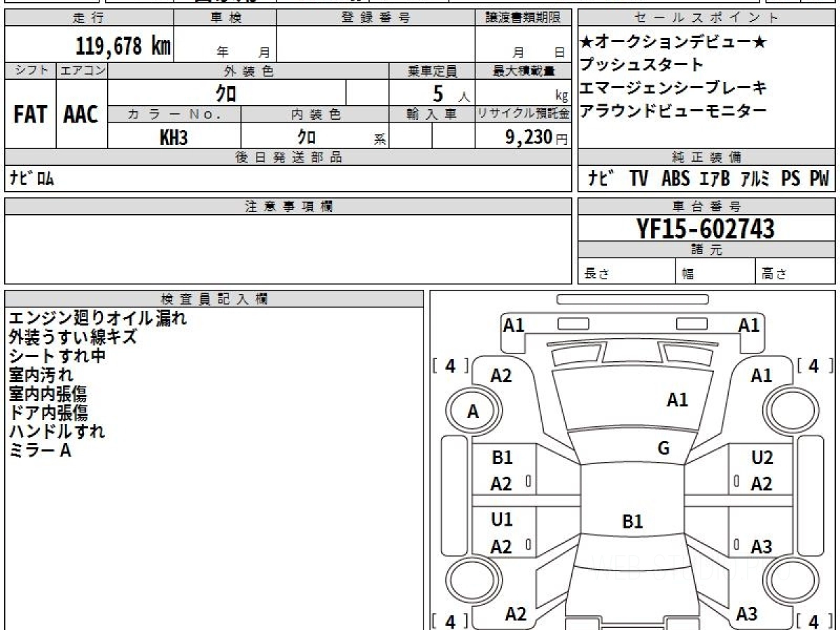Screen dimensions: 840x630
Task: Click the 後日発送部品 section header
Action: pos(288,157)
